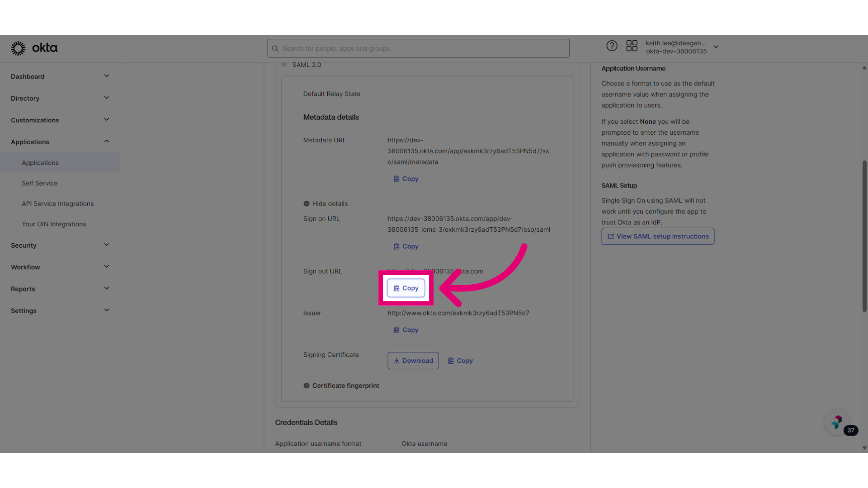Image resolution: width=868 pixels, height=488 pixels.
Task: Copy the Metadata URL
Action: point(406,179)
